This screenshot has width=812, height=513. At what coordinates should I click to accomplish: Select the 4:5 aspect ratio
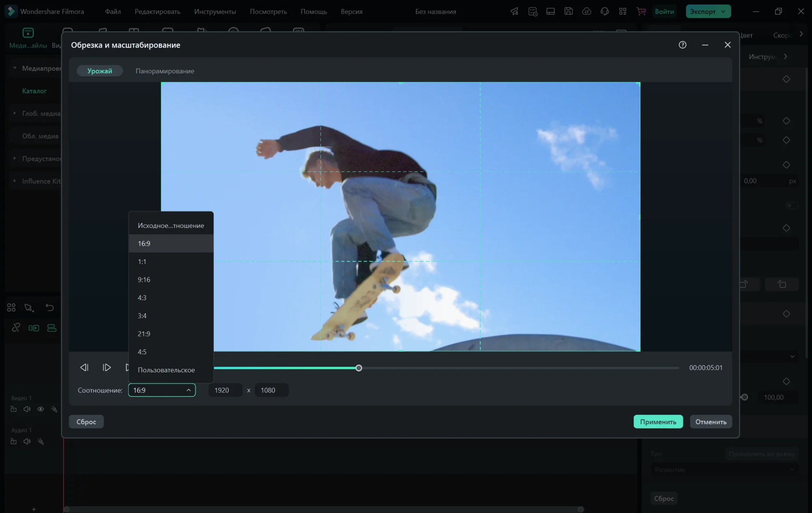click(x=171, y=352)
